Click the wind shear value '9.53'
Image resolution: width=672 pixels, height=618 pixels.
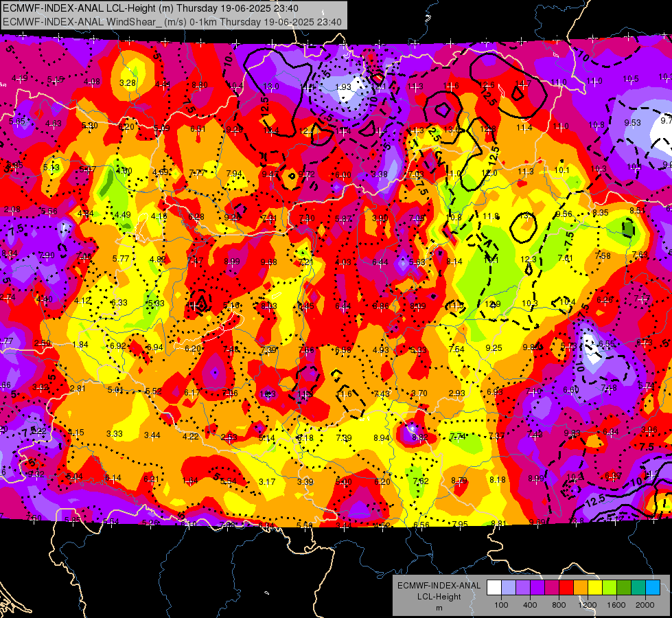632,123
